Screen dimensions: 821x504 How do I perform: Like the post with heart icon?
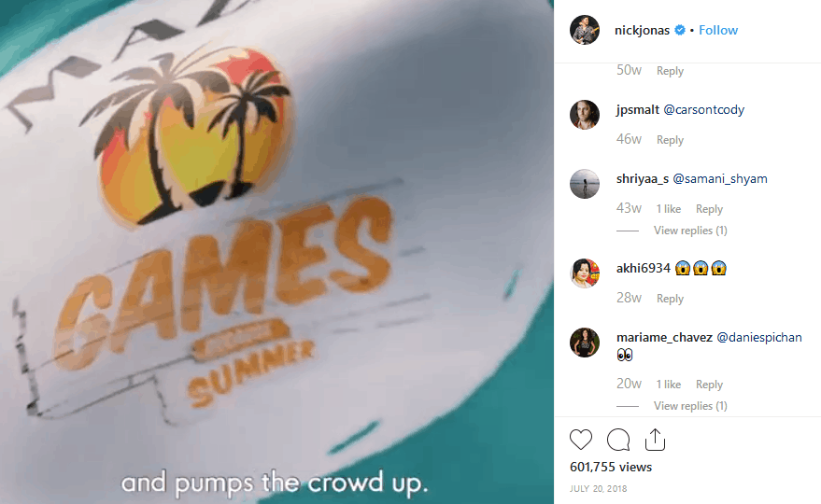[581, 440]
